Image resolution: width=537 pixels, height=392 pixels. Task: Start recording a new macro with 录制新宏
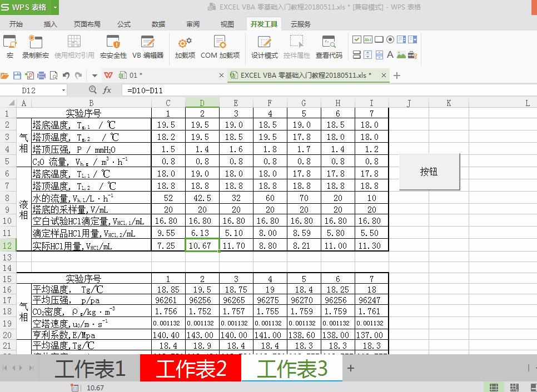[34, 47]
